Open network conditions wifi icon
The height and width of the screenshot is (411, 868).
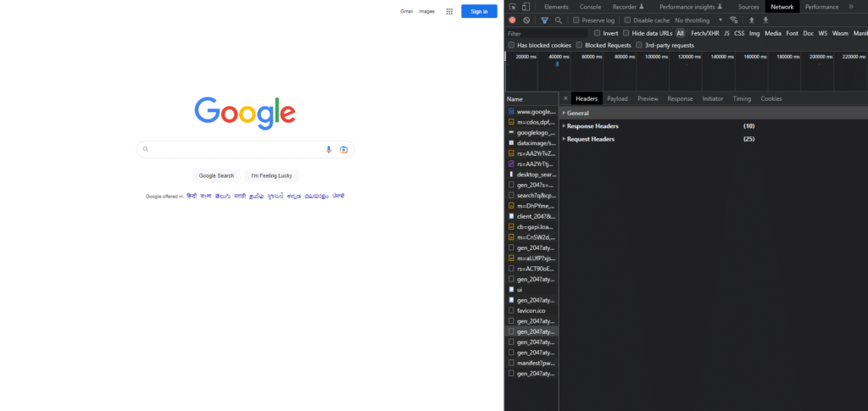[733, 19]
